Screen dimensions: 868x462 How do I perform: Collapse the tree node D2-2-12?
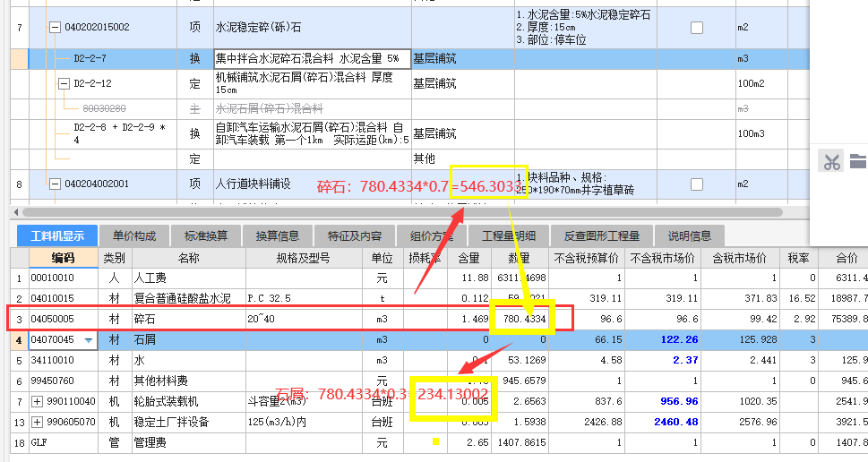pos(64,83)
